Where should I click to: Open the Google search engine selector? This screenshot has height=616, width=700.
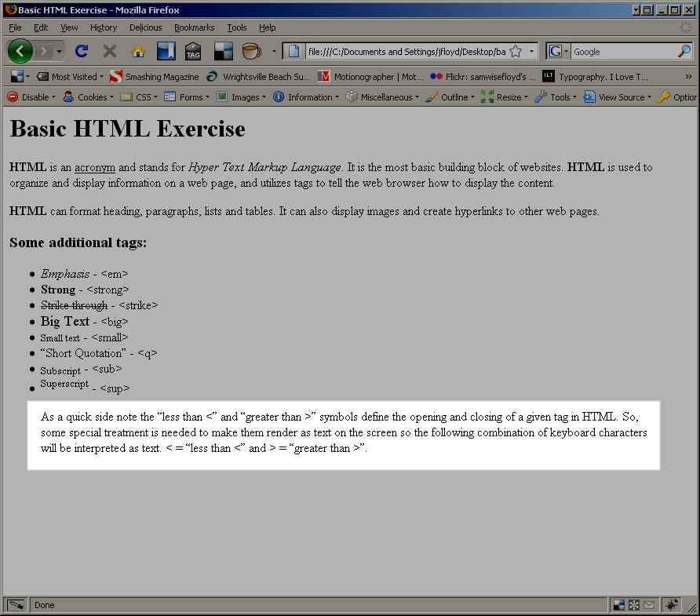[x=558, y=51]
